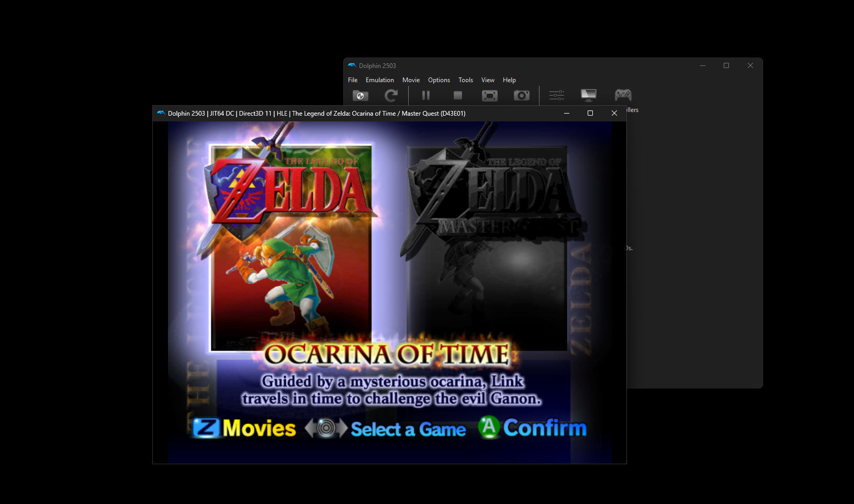This screenshot has width=854, height=504.
Task: Take a screenshot with the camera toolbar icon
Action: pyautogui.click(x=522, y=95)
